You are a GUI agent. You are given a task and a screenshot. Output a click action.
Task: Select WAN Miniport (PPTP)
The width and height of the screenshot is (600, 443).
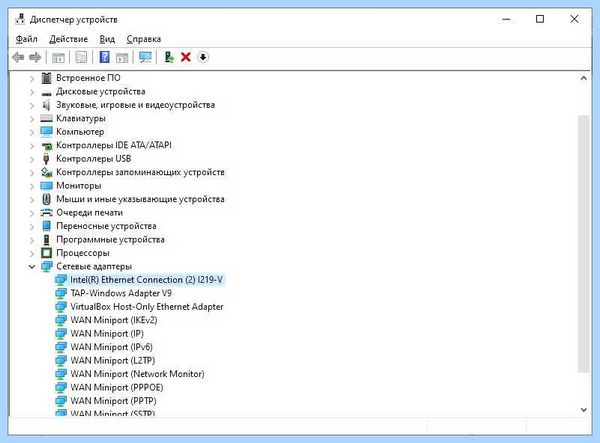click(113, 401)
